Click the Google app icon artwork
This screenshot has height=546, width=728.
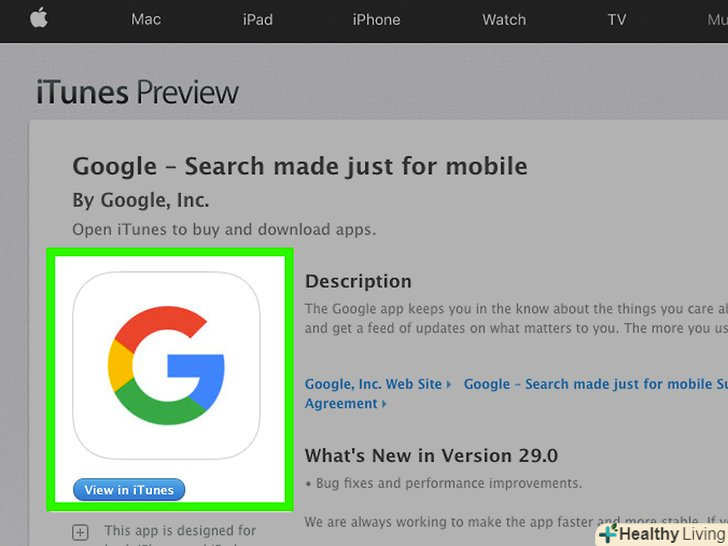click(x=166, y=365)
